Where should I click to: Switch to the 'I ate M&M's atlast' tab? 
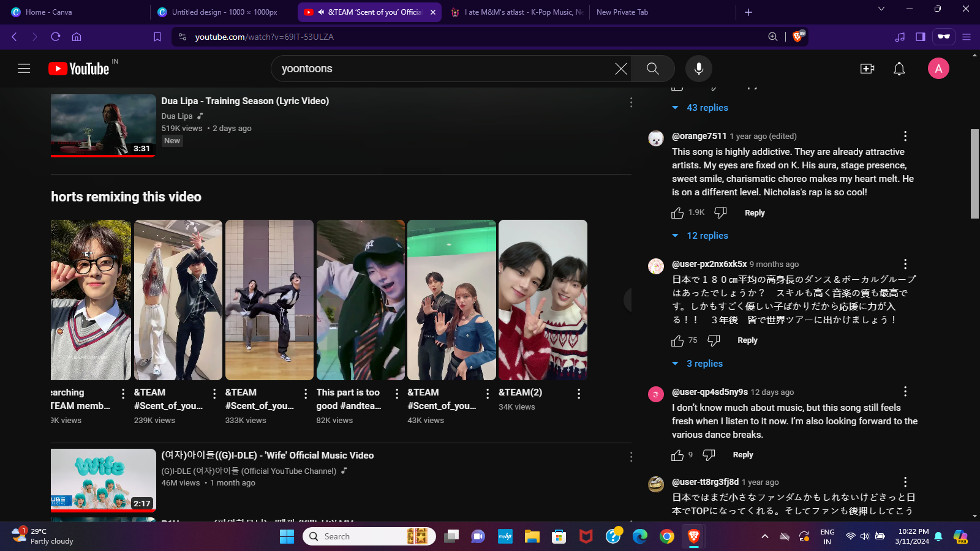[517, 12]
